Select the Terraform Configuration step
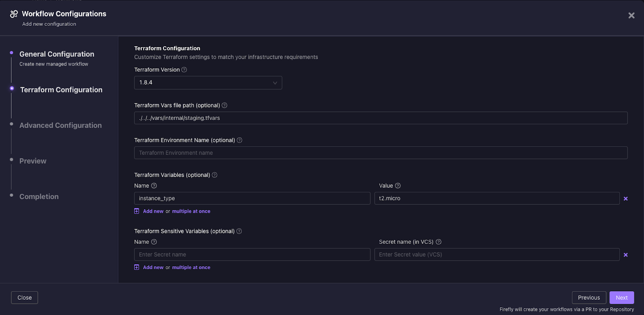 click(61, 90)
